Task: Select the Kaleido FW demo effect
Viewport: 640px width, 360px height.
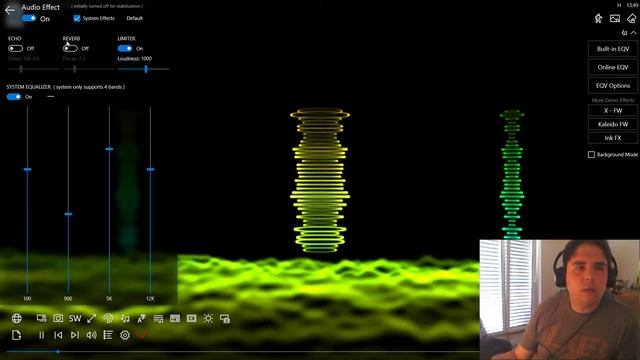Action: tap(613, 124)
